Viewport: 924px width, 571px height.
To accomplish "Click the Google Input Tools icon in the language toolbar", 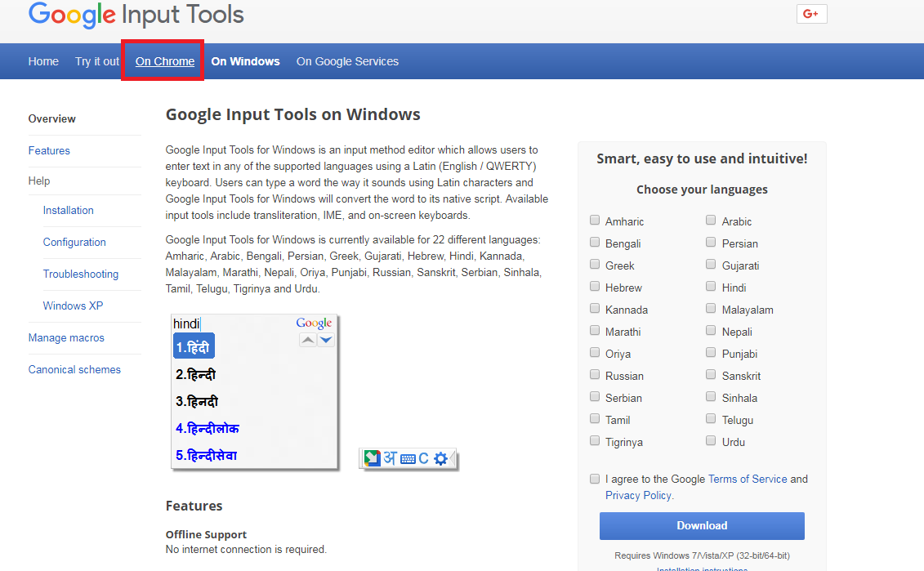I will (372, 457).
